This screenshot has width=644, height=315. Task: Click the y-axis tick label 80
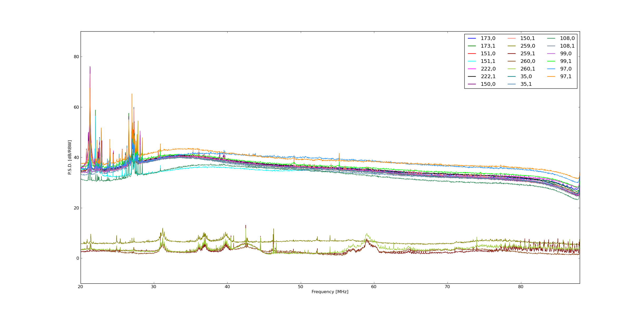point(76,57)
